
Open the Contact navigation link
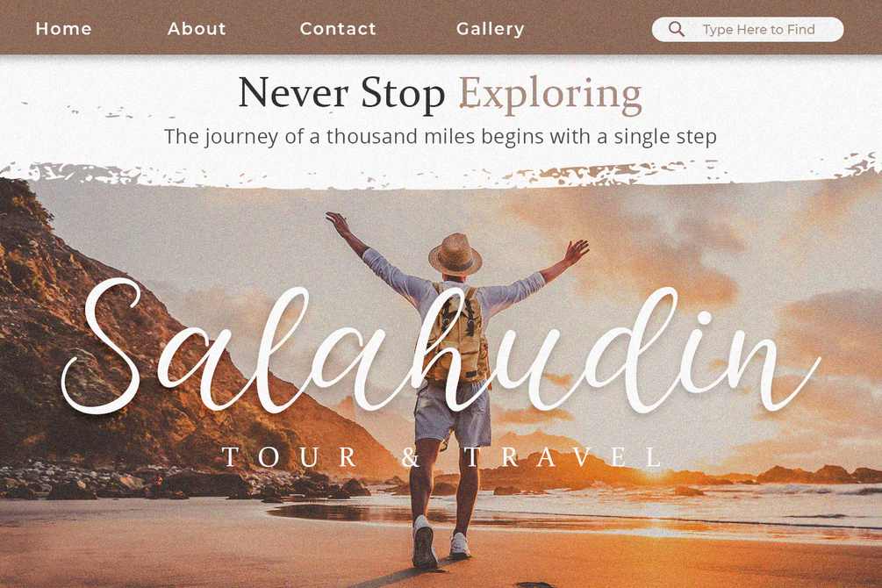(338, 29)
